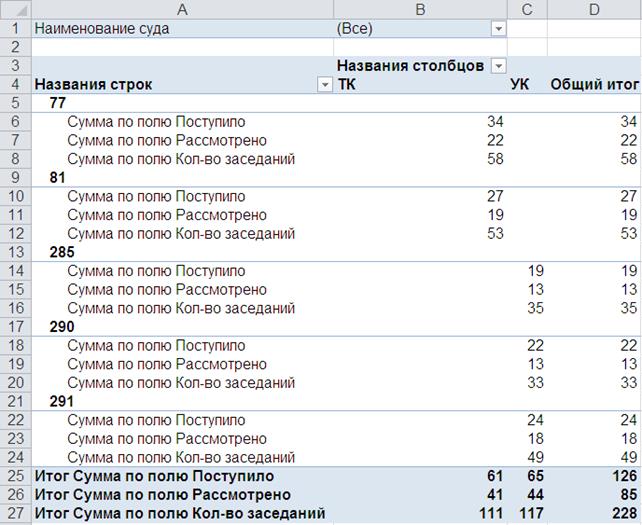
Task: Click ТК value 58 in row 8
Action: tap(495, 159)
